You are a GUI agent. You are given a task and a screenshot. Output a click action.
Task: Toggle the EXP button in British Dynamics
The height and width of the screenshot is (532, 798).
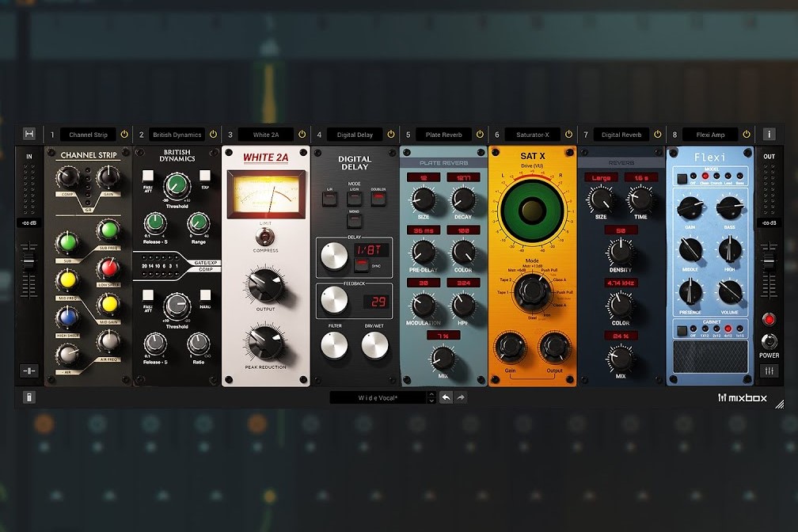(x=204, y=175)
